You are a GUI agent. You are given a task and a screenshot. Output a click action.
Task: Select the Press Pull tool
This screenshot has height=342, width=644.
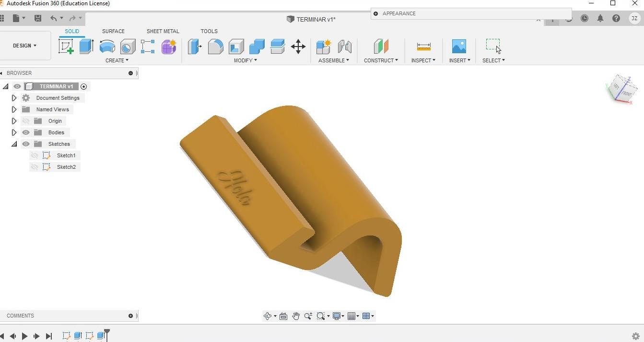click(x=195, y=47)
